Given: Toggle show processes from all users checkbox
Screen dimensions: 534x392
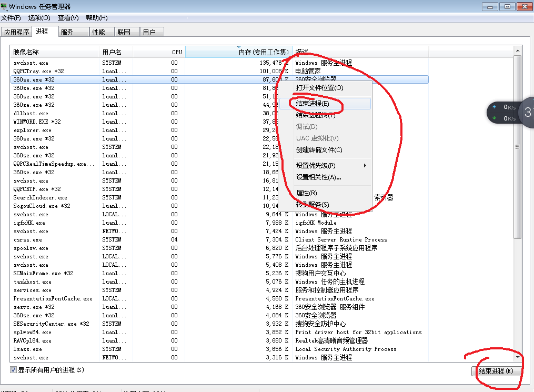Looking at the screenshot, I should coord(13,370).
